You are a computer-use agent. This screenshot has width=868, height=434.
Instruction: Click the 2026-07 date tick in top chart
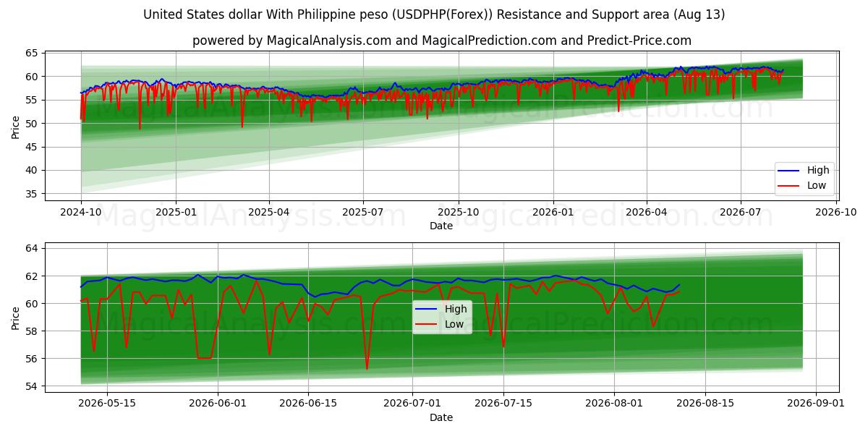[x=740, y=213]
